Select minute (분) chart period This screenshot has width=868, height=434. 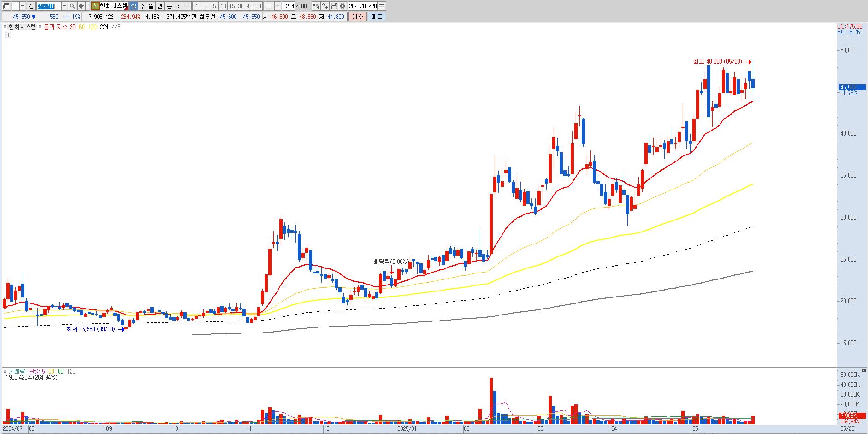(169, 6)
